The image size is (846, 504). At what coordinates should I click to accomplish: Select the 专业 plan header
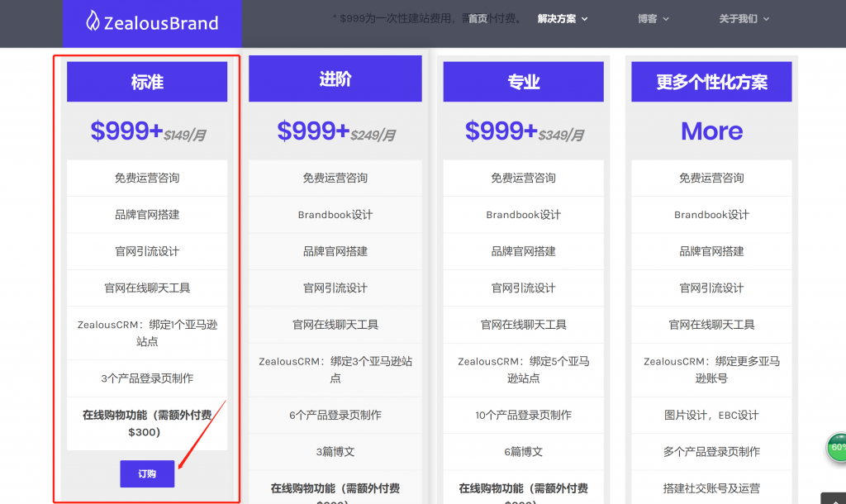click(x=524, y=82)
